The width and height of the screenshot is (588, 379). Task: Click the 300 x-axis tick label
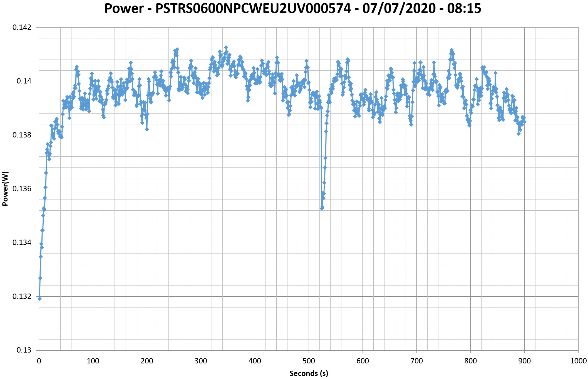tap(200, 361)
